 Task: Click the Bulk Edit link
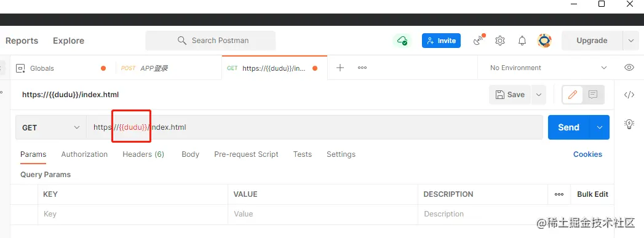(592, 194)
